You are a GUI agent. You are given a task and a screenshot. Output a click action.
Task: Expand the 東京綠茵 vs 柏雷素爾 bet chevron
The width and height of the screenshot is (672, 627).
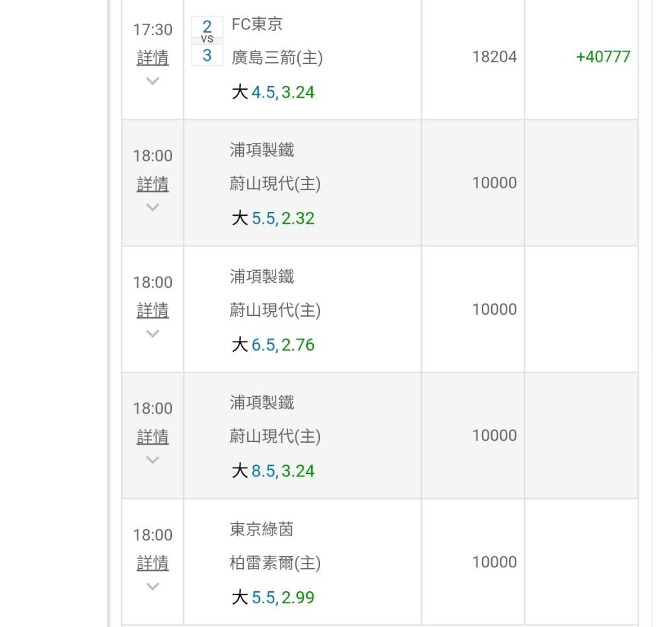click(x=152, y=586)
